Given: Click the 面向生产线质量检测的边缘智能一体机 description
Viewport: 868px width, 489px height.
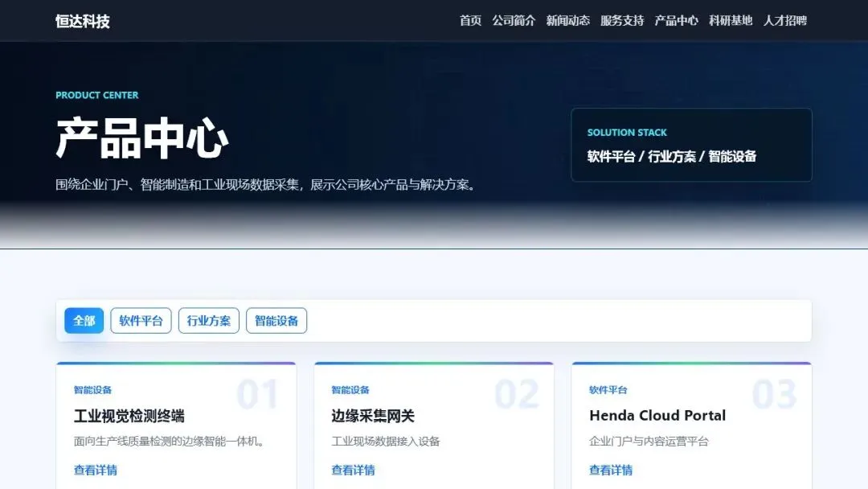Looking at the screenshot, I should pyautogui.click(x=169, y=442).
